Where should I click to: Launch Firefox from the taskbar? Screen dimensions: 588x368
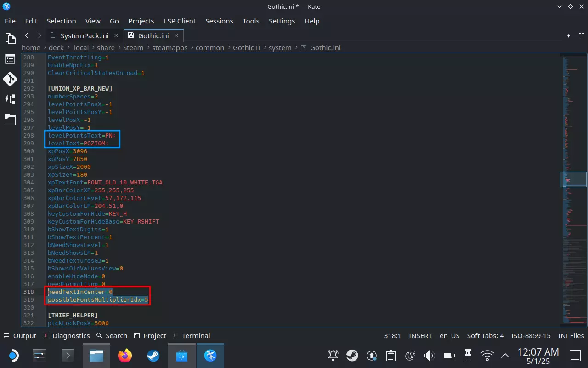(x=124, y=356)
